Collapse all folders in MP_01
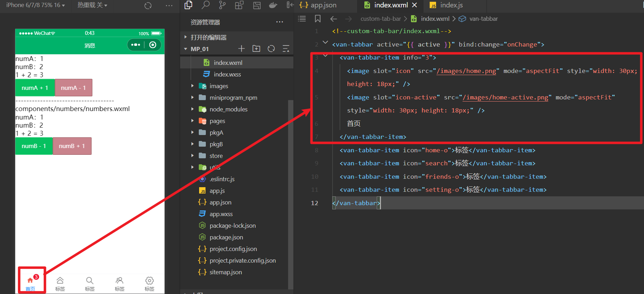The height and width of the screenshot is (294, 644). click(x=286, y=49)
